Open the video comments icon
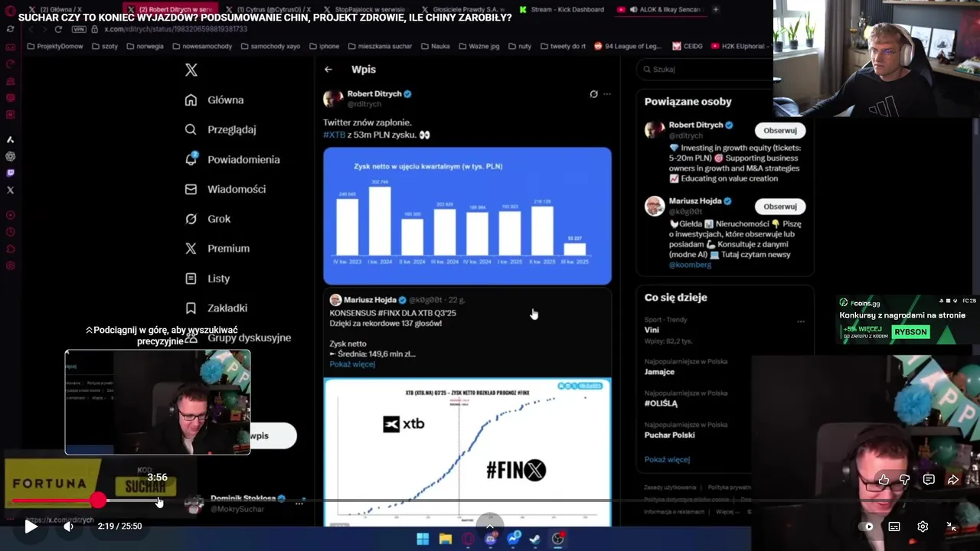This screenshot has width=980, height=551. coord(929,480)
